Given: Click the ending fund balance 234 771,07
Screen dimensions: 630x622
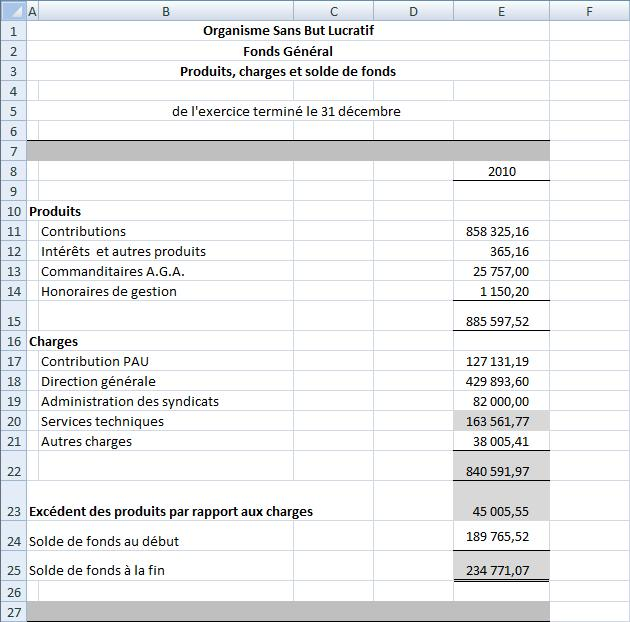Looking at the screenshot, I should coord(498,571).
